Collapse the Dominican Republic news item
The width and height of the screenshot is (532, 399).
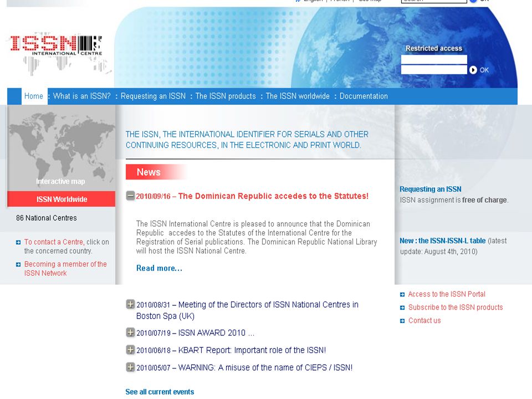click(x=130, y=196)
